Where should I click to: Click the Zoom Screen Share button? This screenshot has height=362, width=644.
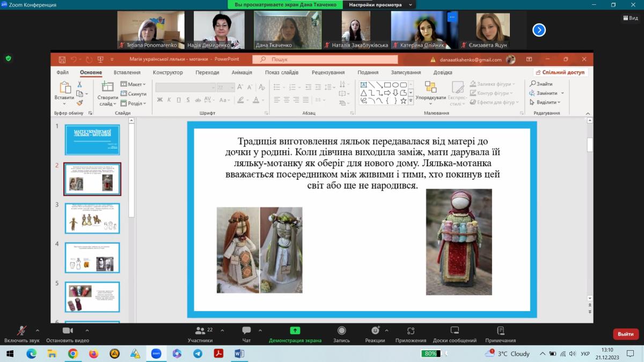click(x=295, y=331)
